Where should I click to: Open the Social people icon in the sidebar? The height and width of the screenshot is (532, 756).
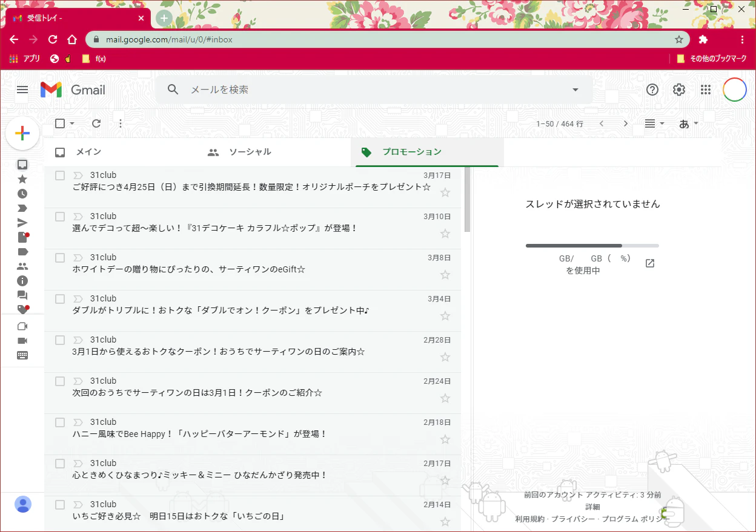[22, 266]
